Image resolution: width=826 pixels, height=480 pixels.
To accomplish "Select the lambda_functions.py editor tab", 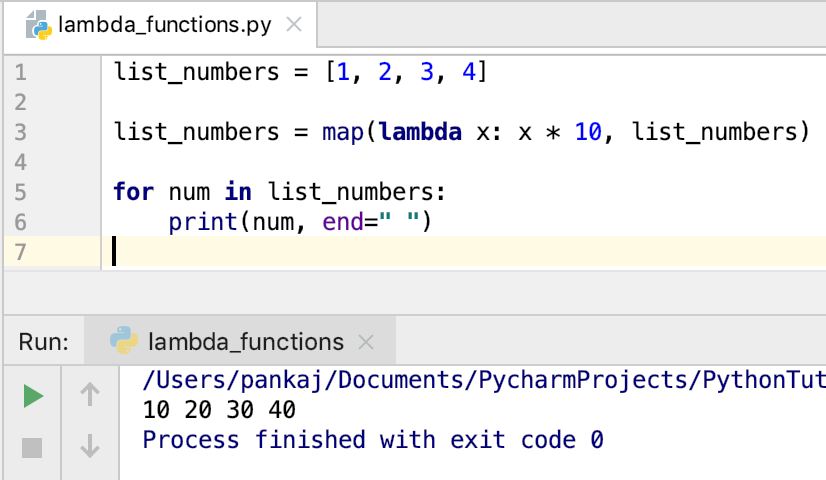I will pyautogui.click(x=160, y=25).
